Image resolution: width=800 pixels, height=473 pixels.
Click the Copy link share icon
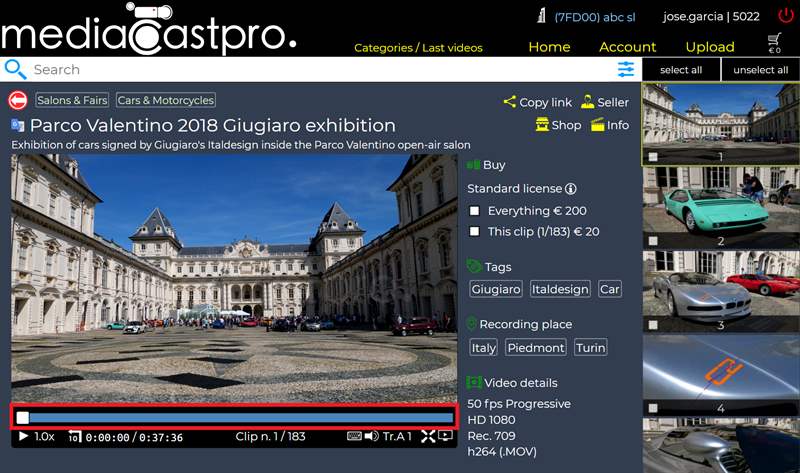coord(509,102)
